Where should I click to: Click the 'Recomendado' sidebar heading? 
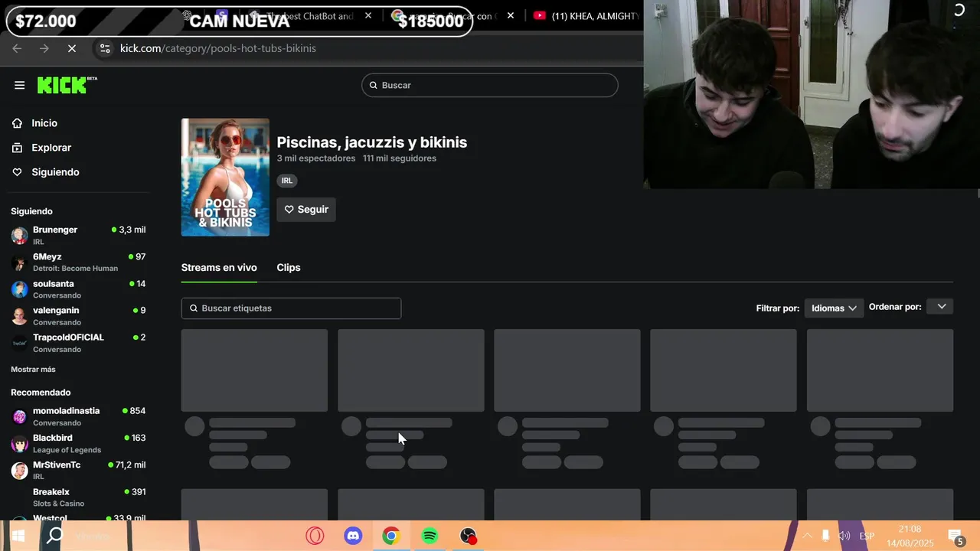pos(41,393)
